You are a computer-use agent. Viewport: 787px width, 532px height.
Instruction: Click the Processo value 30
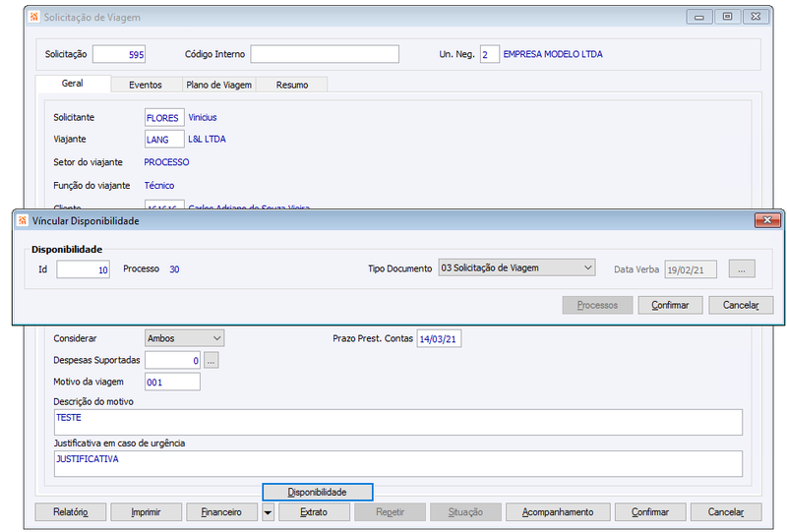pos(174,269)
